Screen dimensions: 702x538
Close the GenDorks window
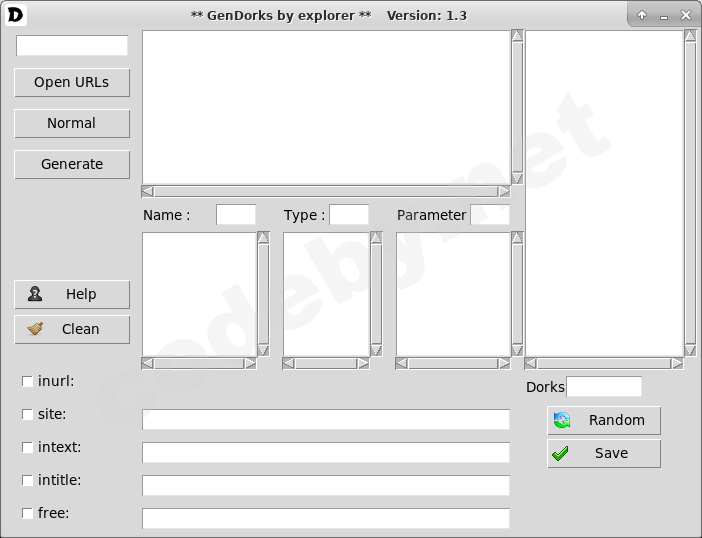[x=686, y=15]
